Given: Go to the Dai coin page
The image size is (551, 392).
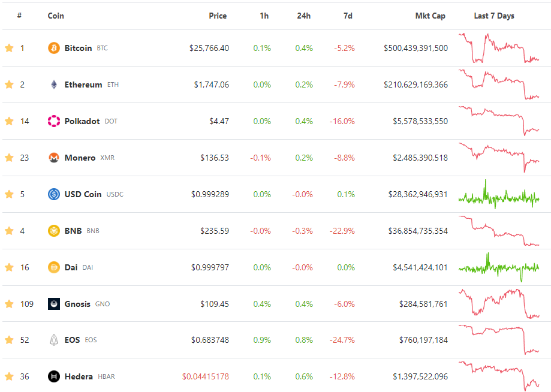Looking at the screenshot, I should pyautogui.click(x=71, y=267).
